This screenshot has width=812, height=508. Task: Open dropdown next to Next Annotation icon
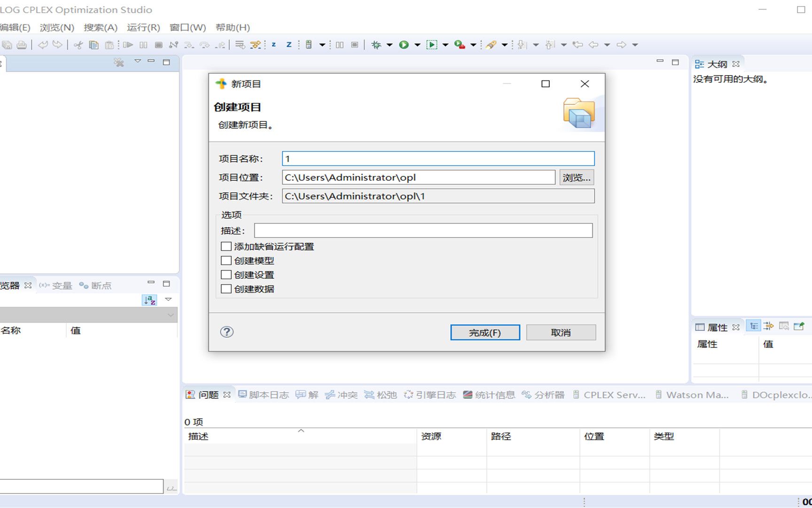pos(536,45)
